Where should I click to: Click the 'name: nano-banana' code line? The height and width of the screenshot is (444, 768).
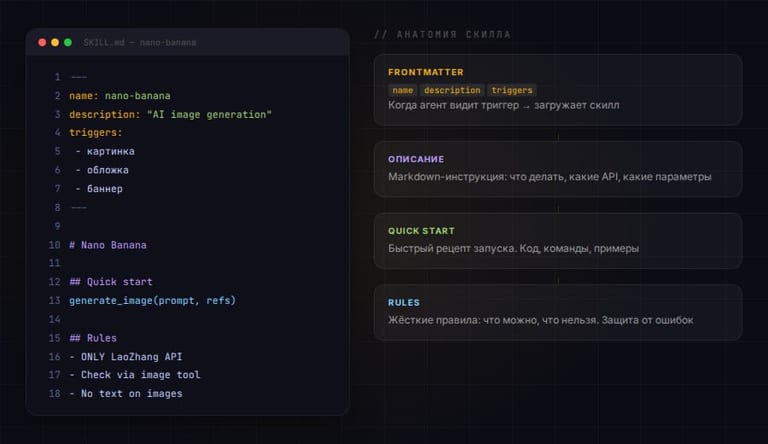[120, 96]
